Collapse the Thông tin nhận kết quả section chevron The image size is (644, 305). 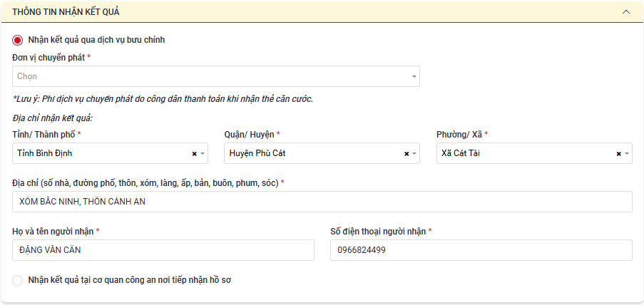point(626,12)
